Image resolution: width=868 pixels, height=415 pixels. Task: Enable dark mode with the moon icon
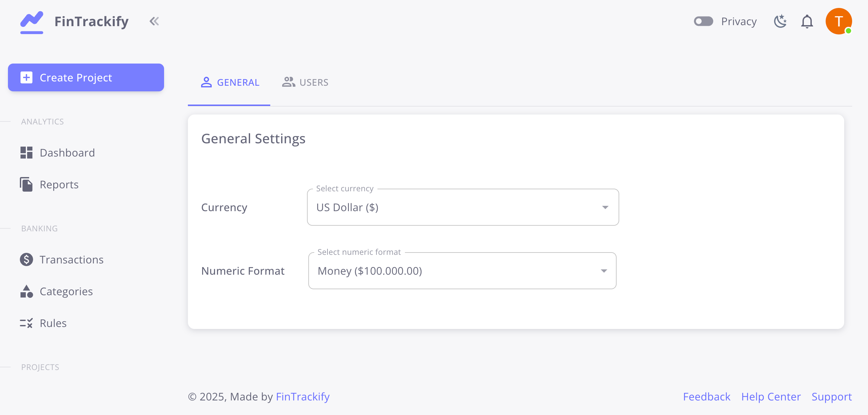tap(780, 21)
